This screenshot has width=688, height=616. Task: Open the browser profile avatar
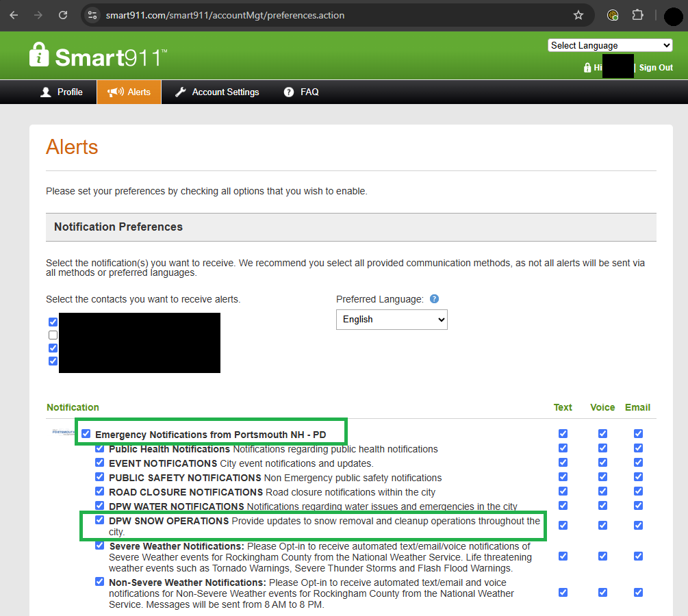click(673, 16)
